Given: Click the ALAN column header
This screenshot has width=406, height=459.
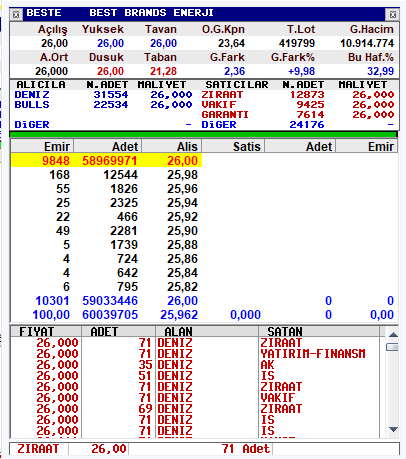Looking at the screenshot, I should coord(207,332).
